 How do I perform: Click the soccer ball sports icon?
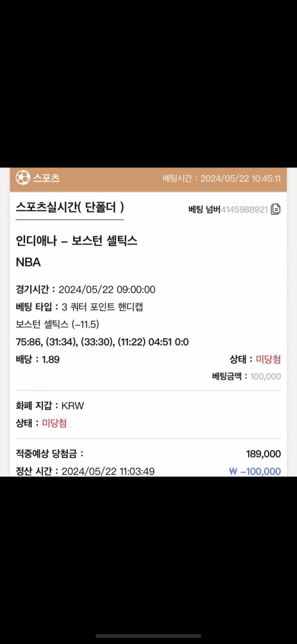pyautogui.click(x=23, y=177)
